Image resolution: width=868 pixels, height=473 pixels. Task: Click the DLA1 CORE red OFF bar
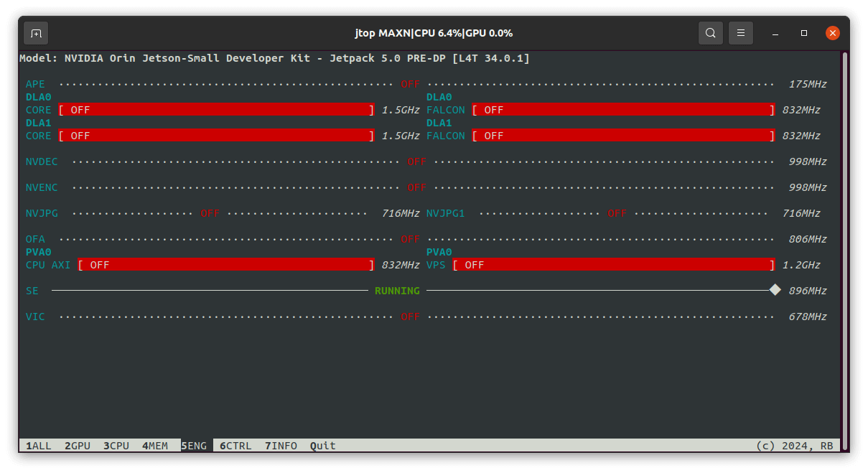tap(216, 136)
